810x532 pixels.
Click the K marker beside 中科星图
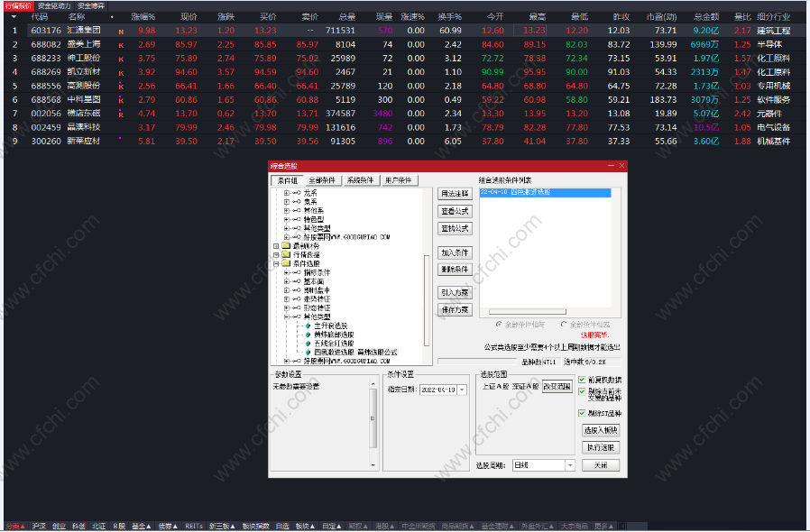121,100
